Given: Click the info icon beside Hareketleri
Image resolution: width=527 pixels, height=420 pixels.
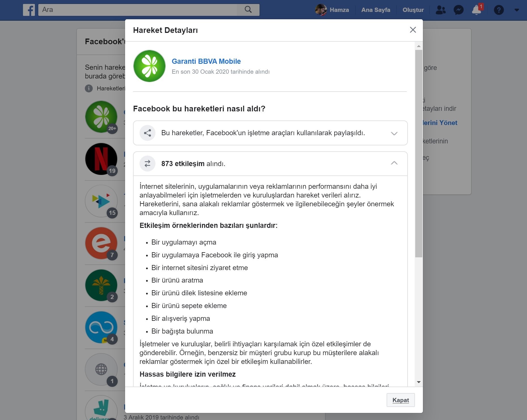Looking at the screenshot, I should [89, 88].
